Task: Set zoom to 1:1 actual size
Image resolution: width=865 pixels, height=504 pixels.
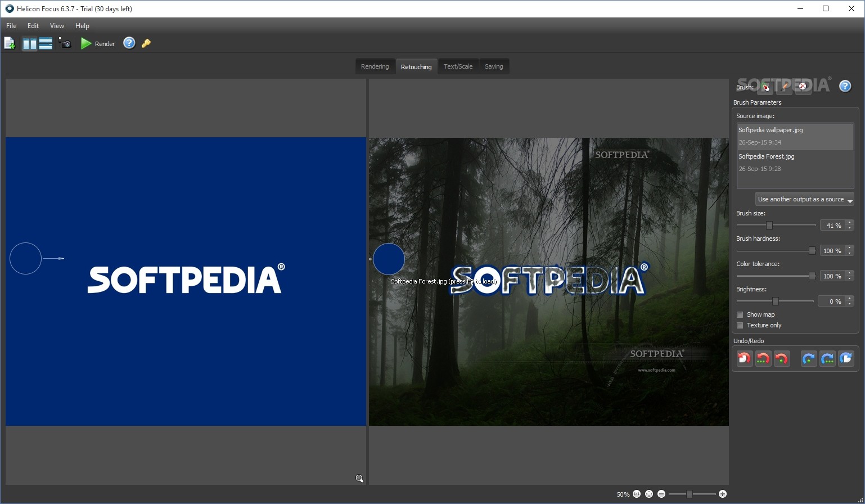Action: pos(637,494)
